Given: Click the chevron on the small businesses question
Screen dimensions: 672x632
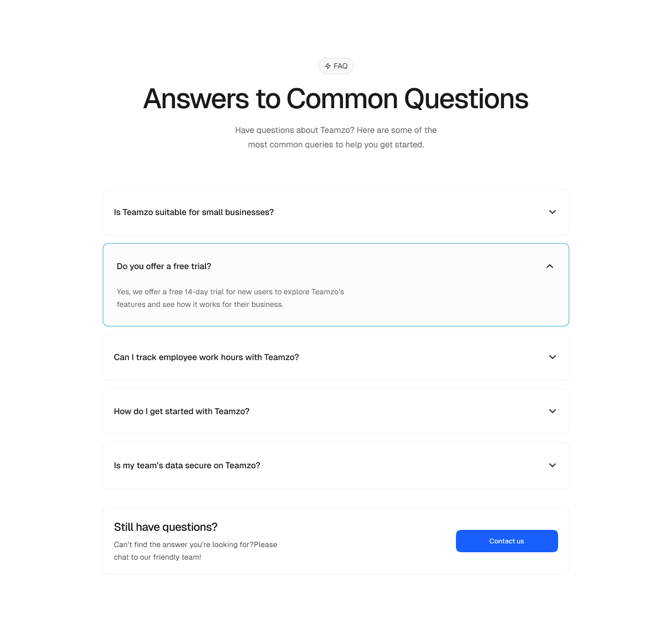Looking at the screenshot, I should (552, 212).
